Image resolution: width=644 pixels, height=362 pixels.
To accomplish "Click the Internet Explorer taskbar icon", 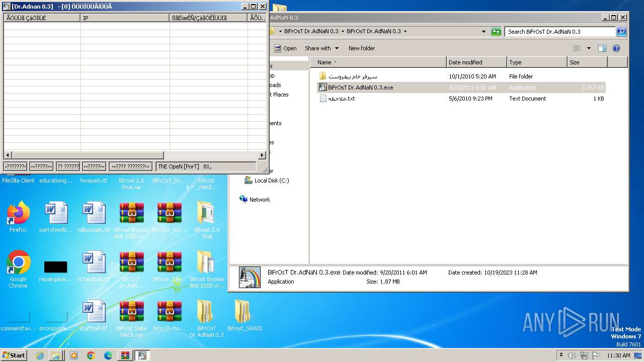I will pos(39,355).
